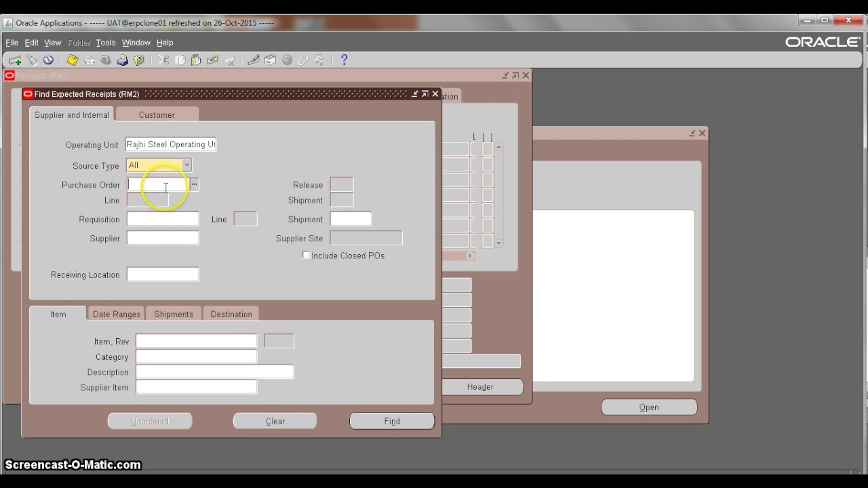Screen dimensions: 868x488
Task: Click the Window Help question mark icon
Action: (x=344, y=60)
